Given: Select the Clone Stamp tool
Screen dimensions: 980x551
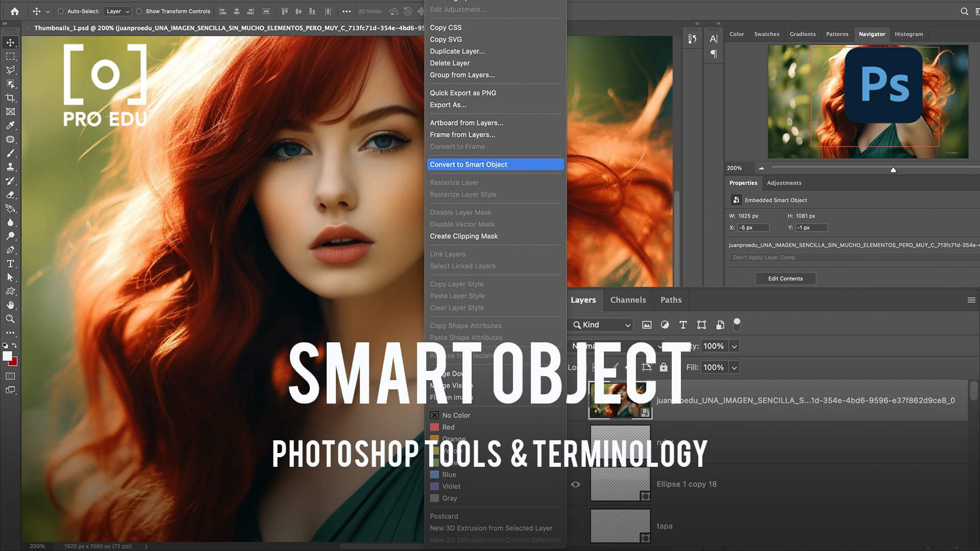Looking at the screenshot, I should 10,167.
